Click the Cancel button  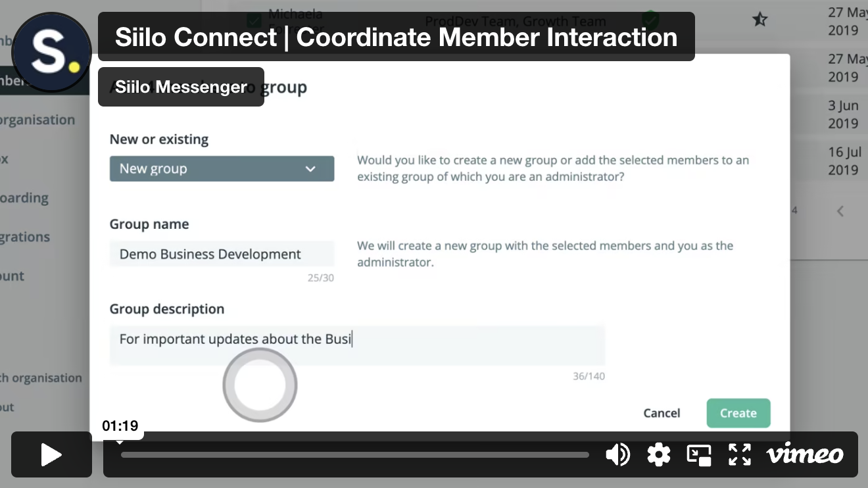pyautogui.click(x=662, y=413)
